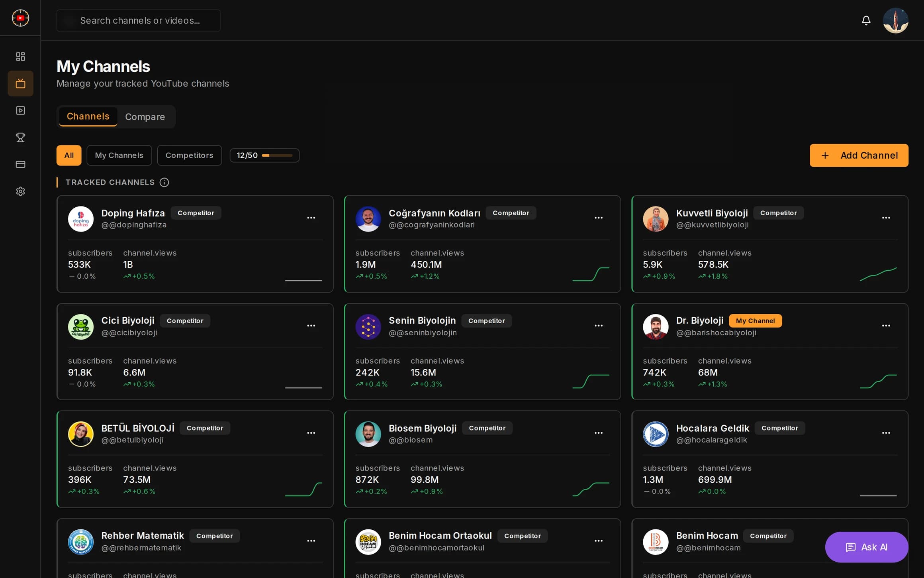Open more options for Benim Hocam Ortaokul

tap(599, 541)
